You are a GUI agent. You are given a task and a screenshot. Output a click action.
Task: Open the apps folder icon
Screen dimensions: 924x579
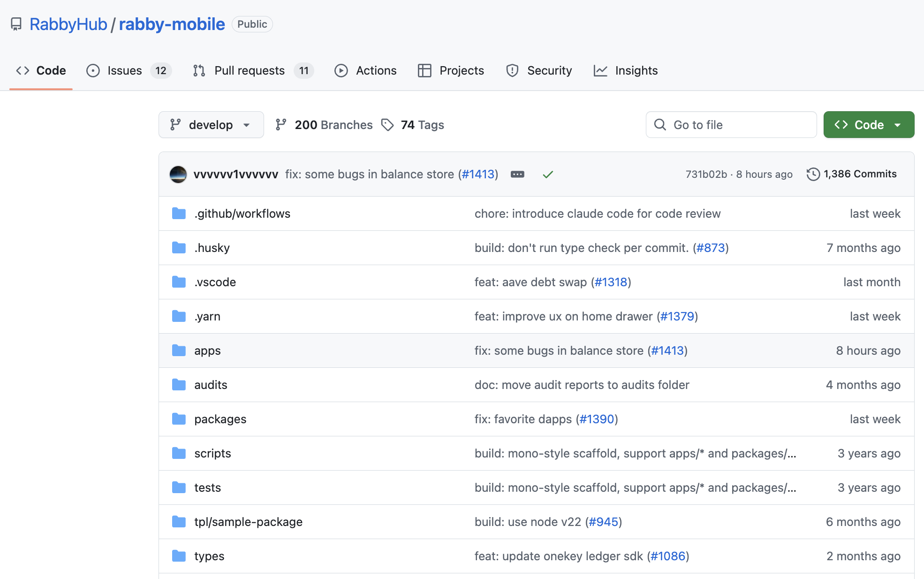pos(179,350)
